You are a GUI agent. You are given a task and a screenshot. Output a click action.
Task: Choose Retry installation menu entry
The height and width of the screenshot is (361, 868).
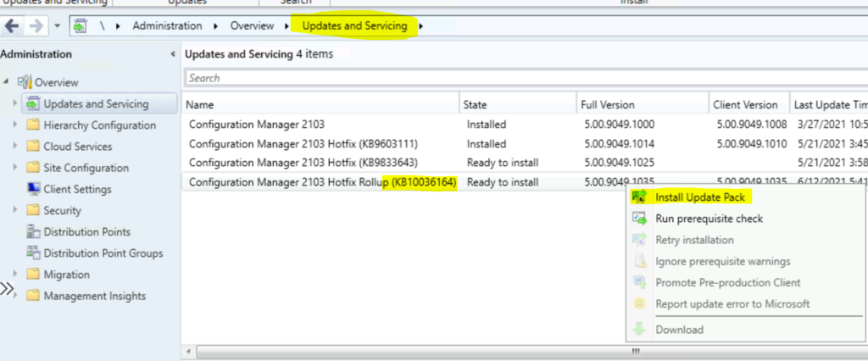coord(695,240)
